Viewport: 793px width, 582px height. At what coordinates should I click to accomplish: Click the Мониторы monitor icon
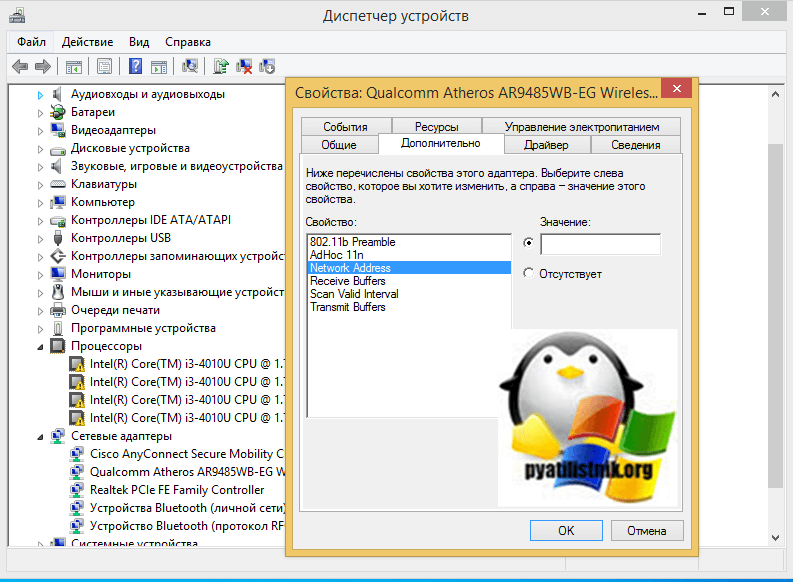coord(58,274)
